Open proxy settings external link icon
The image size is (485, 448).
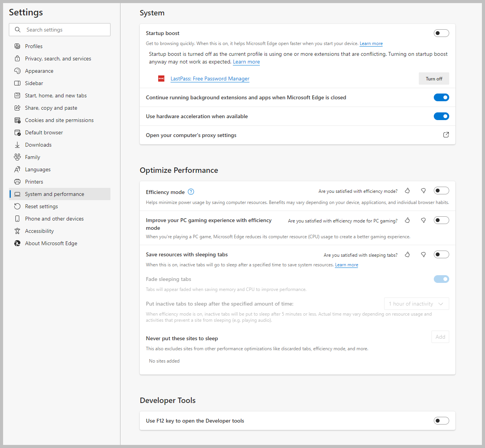coord(446,135)
